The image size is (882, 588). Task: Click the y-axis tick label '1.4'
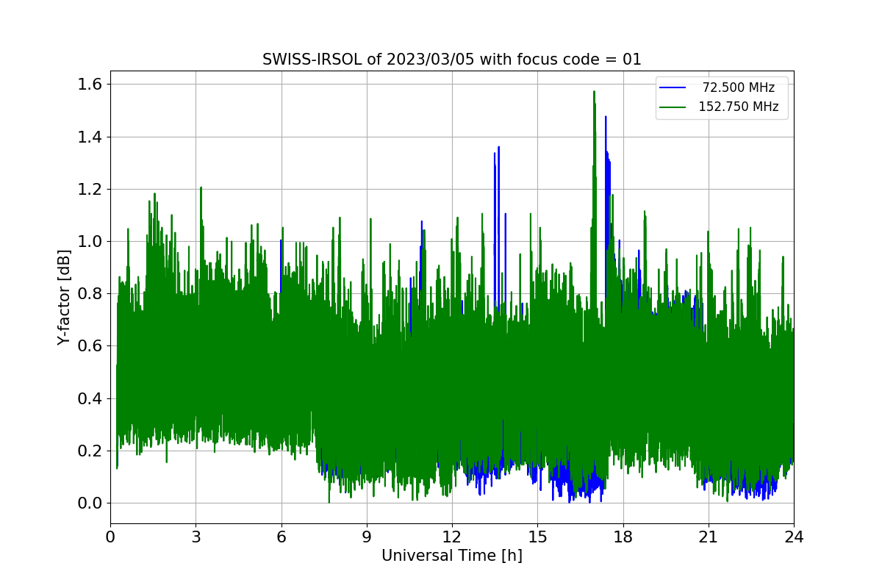(x=90, y=137)
